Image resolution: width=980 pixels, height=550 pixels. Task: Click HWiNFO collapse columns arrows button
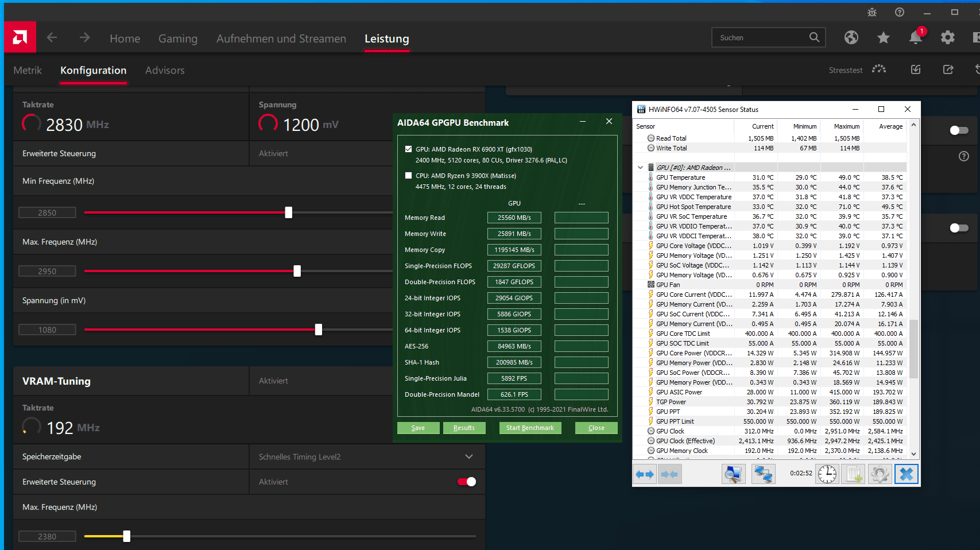pos(669,474)
